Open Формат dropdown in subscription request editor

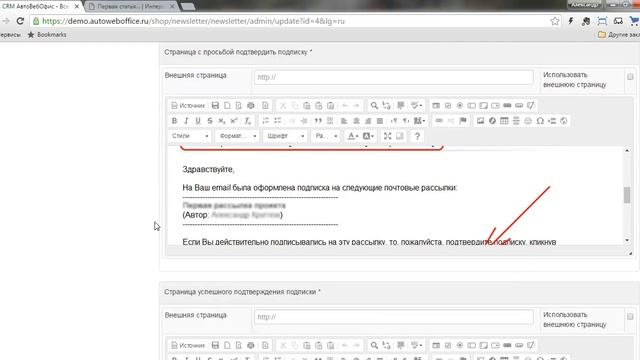[x=238, y=136]
